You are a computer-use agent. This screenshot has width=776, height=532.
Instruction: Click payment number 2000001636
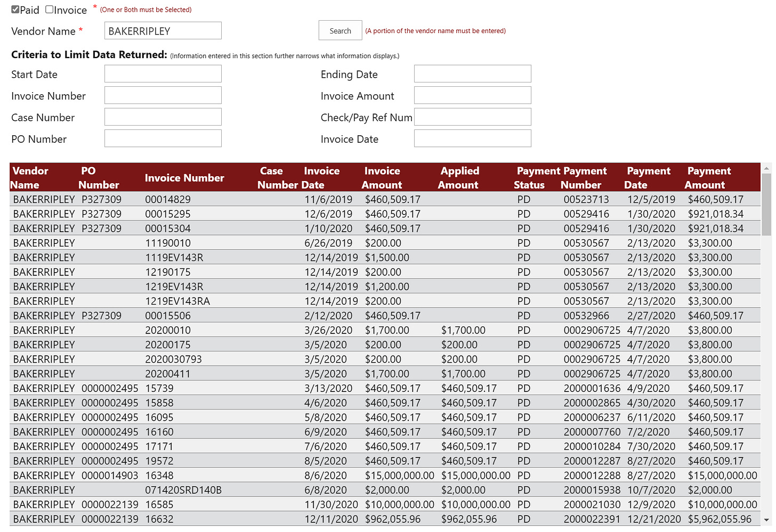[x=592, y=389]
